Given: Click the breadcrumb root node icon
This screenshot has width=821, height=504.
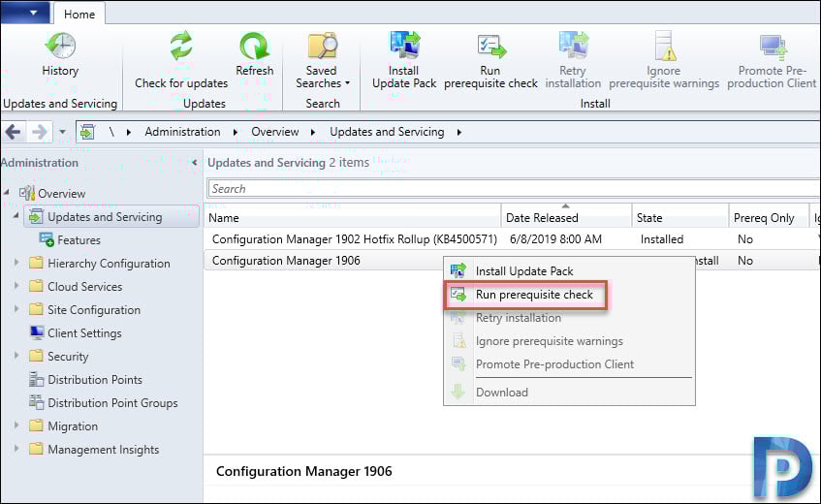Looking at the screenshot, I should coord(87,132).
